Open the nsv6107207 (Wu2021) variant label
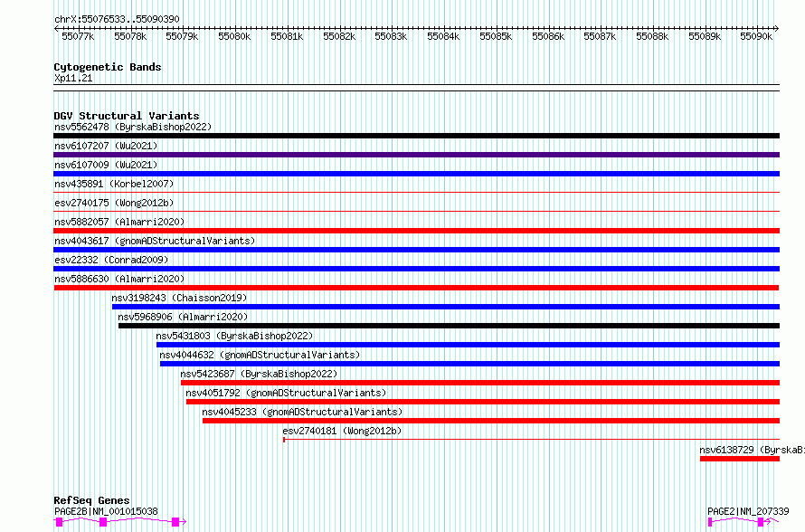Viewport: 805px width, 532px height. pyautogui.click(x=106, y=146)
